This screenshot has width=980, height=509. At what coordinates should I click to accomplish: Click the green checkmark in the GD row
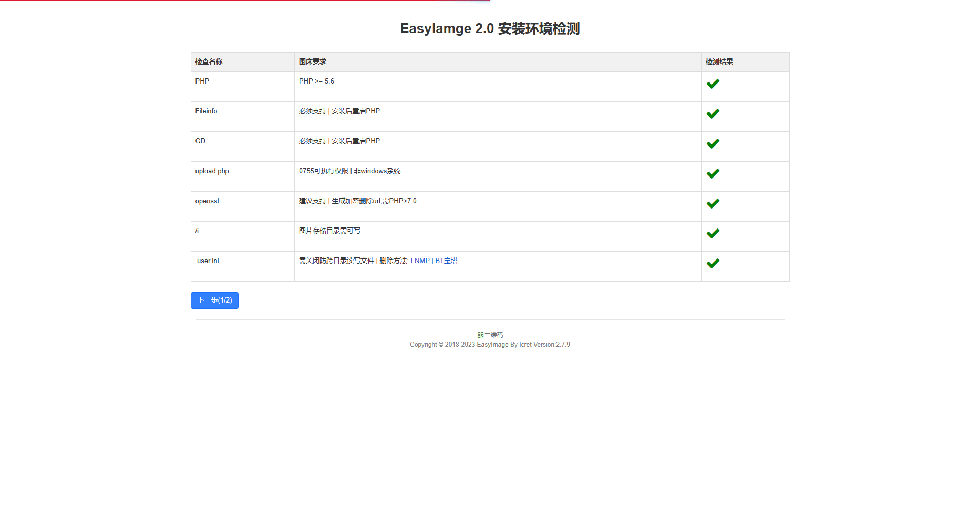tap(713, 144)
